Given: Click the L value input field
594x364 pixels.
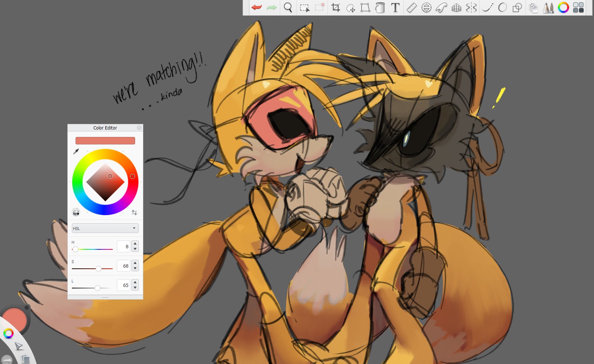Looking at the screenshot, I should tap(124, 285).
